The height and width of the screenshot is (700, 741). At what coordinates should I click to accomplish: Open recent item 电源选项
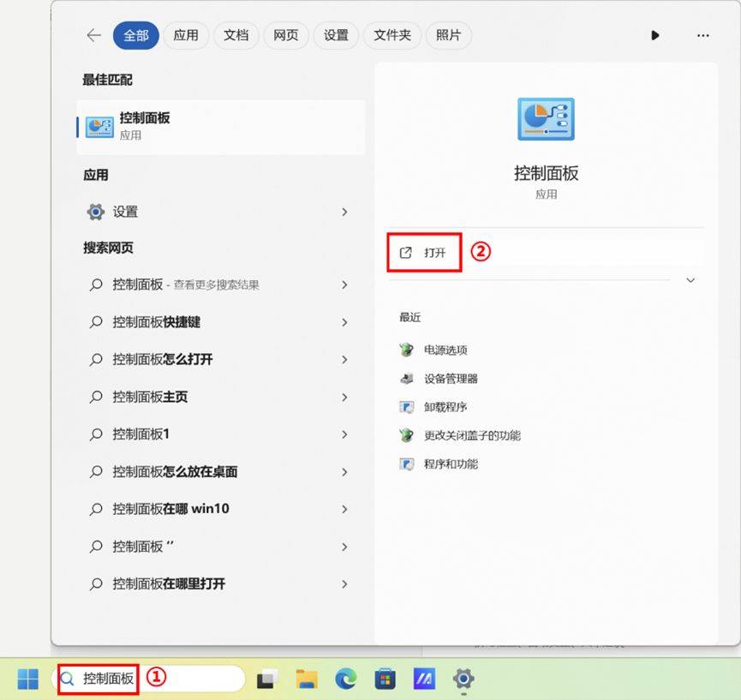[445, 350]
